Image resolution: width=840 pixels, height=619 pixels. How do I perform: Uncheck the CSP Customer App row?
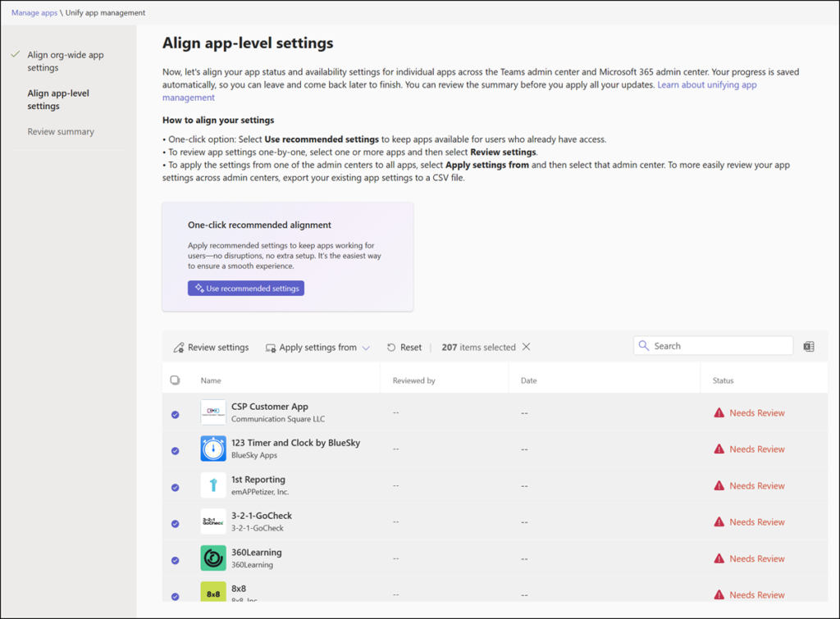[x=176, y=415]
